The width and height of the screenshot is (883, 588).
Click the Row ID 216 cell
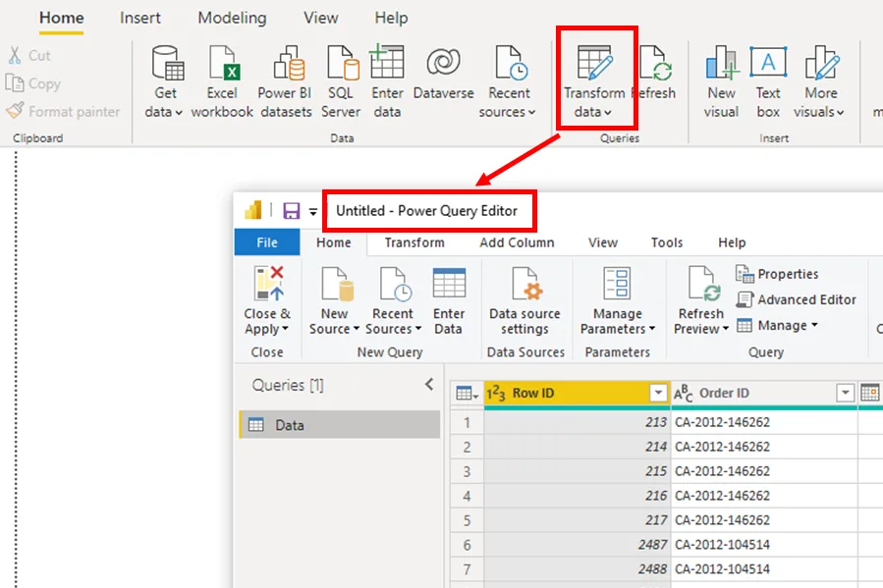click(x=578, y=495)
